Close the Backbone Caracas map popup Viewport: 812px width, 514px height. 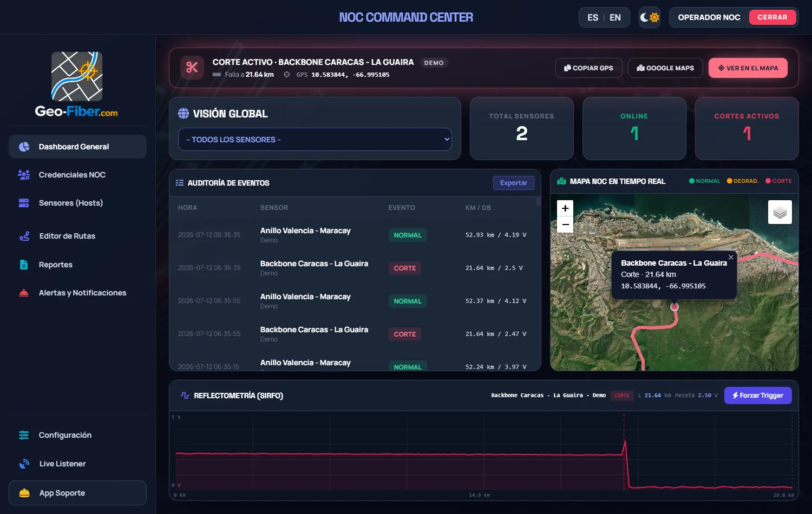click(x=731, y=257)
